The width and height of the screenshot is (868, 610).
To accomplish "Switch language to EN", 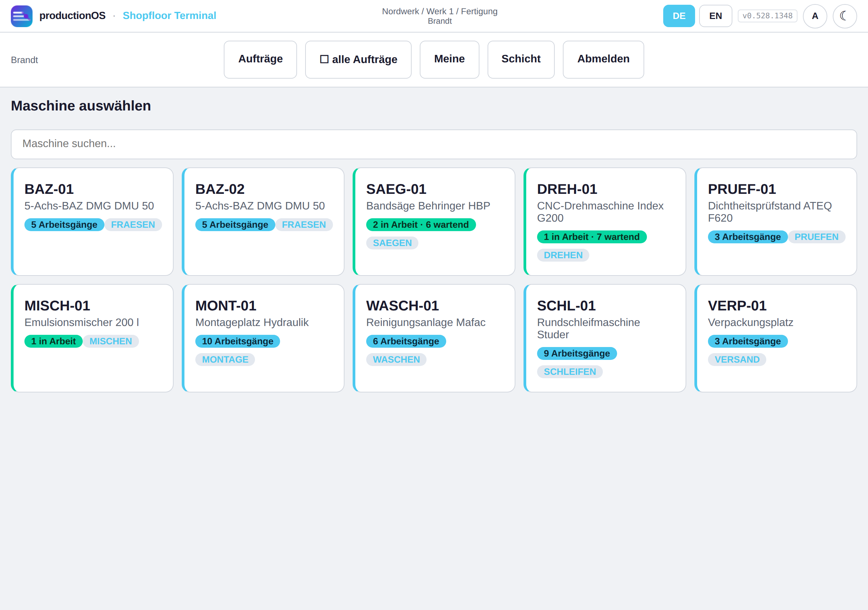I will tap(715, 16).
